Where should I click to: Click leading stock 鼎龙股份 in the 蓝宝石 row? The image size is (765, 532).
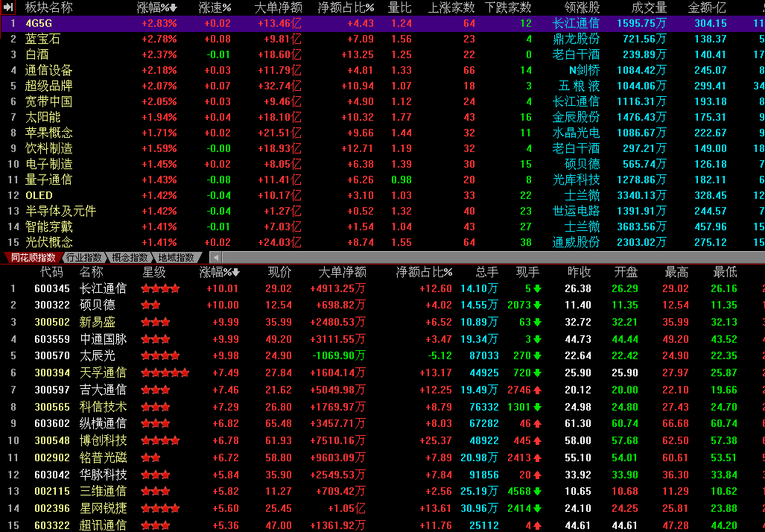point(577,39)
